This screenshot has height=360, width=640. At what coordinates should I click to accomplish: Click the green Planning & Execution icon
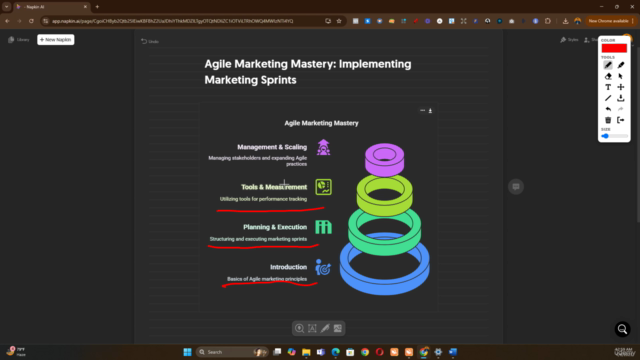[323, 227]
